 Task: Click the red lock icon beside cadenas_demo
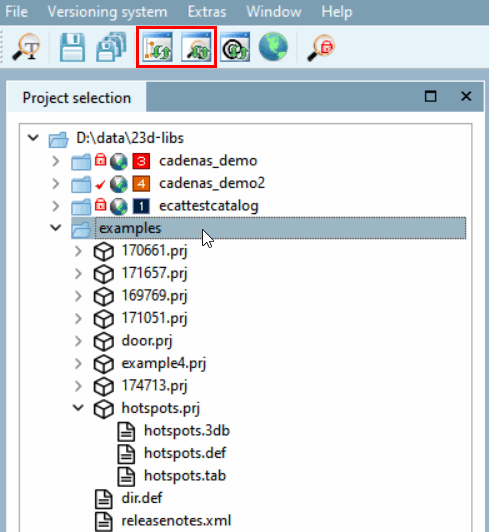pyautogui.click(x=100, y=159)
